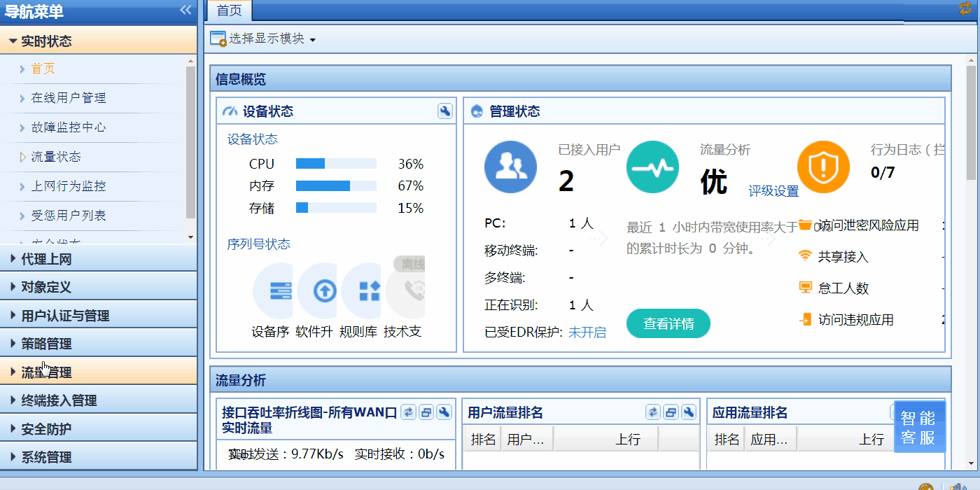Refresh the 用户流量排名 panel
The width and height of the screenshot is (980, 490).
point(653,412)
